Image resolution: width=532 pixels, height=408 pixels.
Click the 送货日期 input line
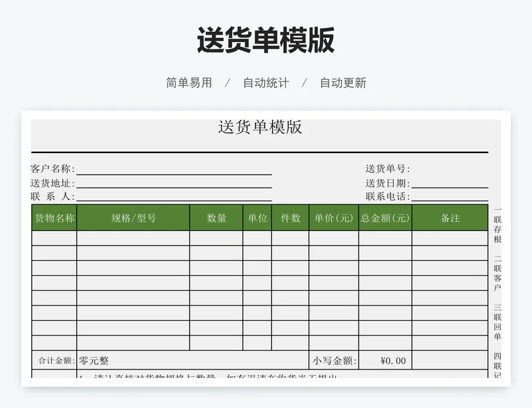(x=450, y=183)
